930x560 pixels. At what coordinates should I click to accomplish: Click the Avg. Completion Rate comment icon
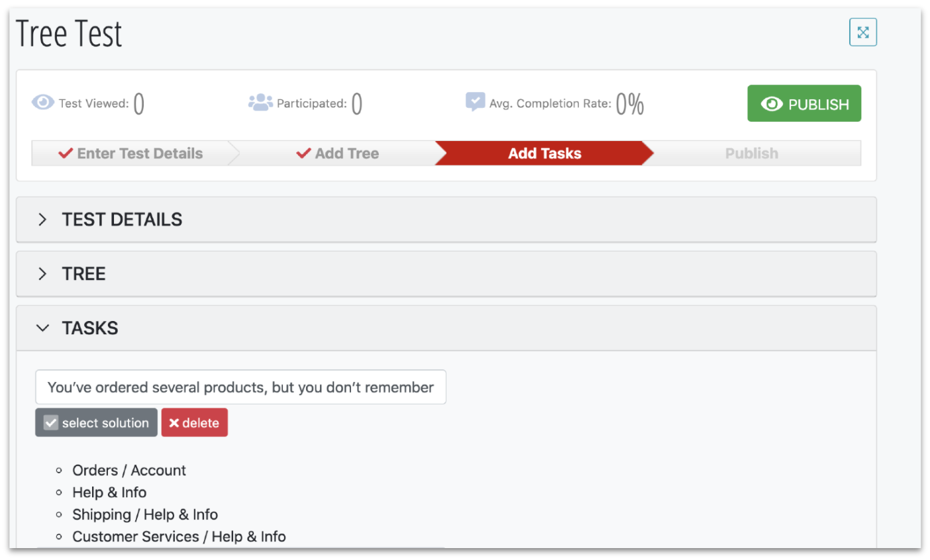pyautogui.click(x=475, y=102)
